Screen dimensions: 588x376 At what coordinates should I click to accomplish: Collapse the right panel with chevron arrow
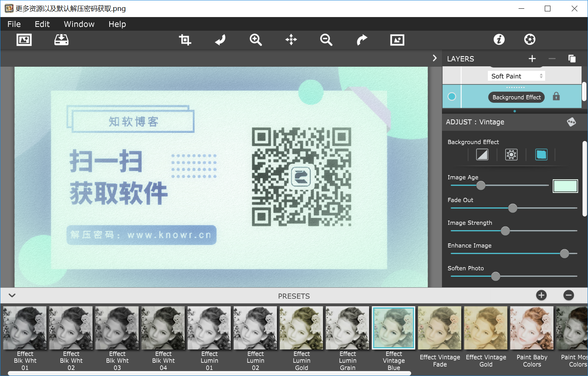point(435,58)
